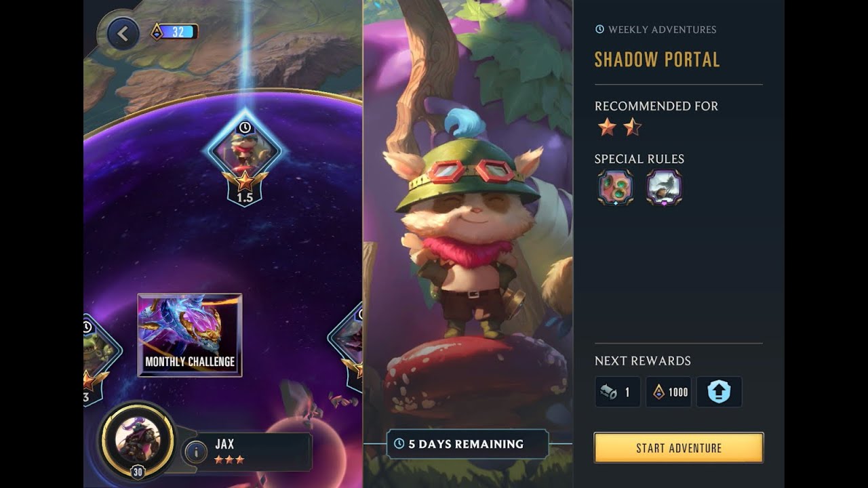
Task: Inspect the blue upgrade arrow reward
Action: [719, 392]
